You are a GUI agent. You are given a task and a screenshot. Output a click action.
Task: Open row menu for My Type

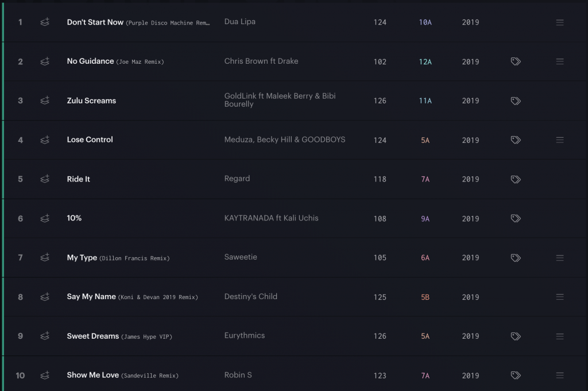point(560,258)
